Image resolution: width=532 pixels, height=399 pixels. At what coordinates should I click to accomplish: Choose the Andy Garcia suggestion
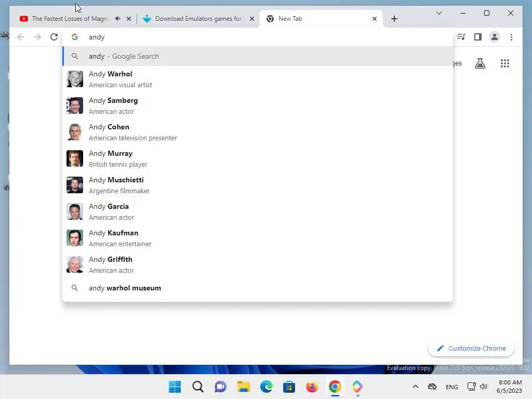click(258, 211)
